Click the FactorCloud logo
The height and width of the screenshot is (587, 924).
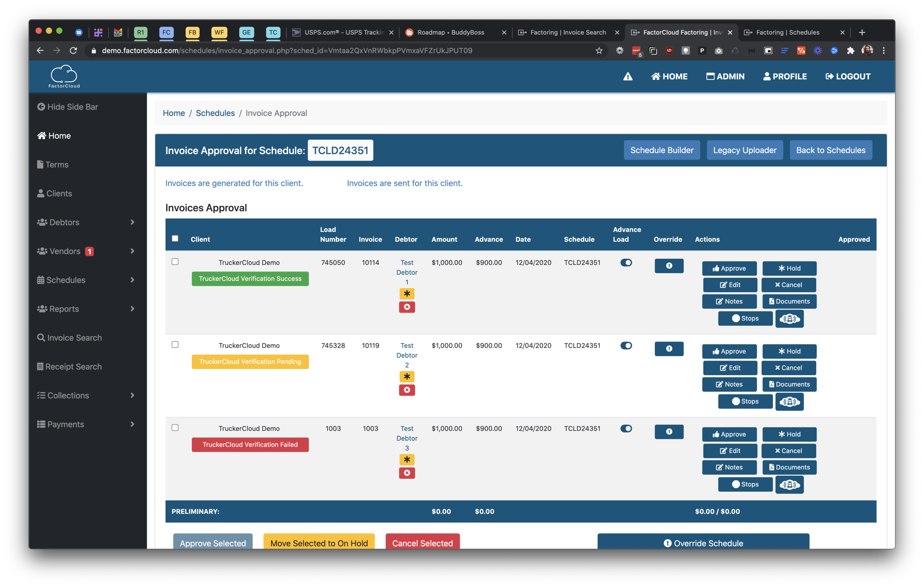tap(64, 76)
